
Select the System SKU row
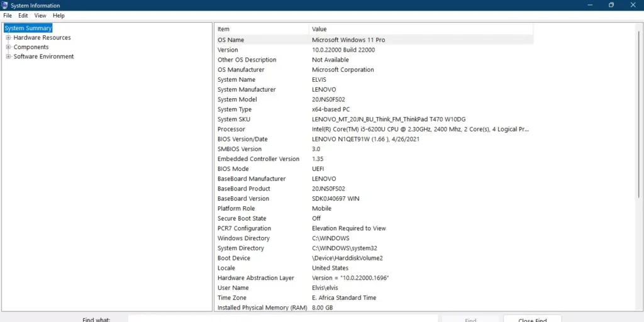pos(374,119)
